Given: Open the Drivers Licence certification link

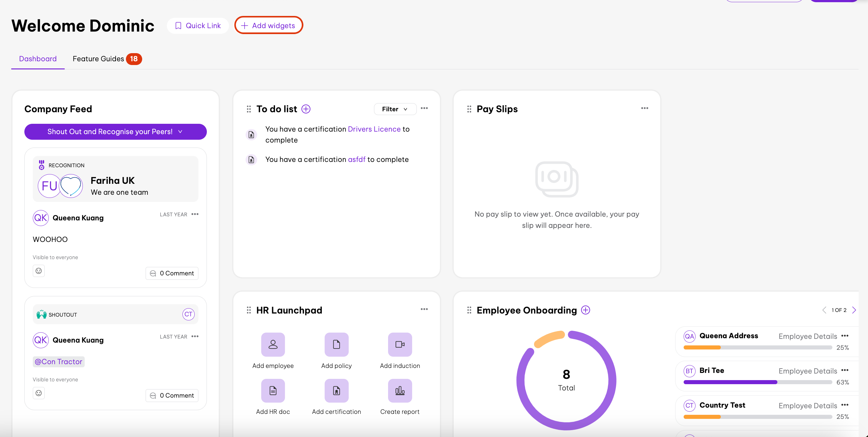Looking at the screenshot, I should 374,129.
